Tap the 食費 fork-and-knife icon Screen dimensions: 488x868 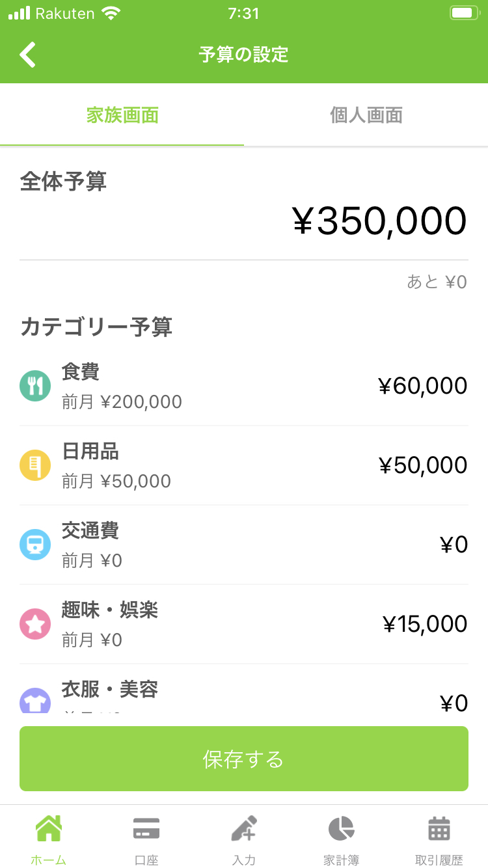(x=35, y=387)
